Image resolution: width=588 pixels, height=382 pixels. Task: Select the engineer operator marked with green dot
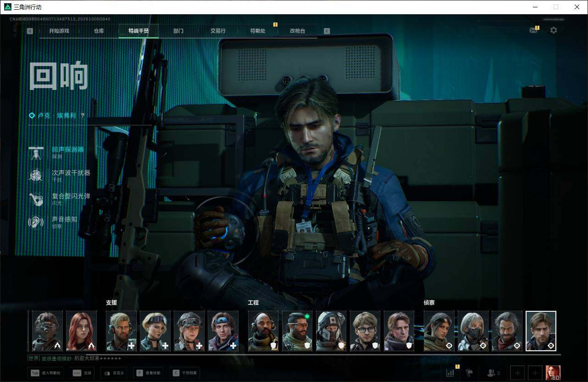297,331
